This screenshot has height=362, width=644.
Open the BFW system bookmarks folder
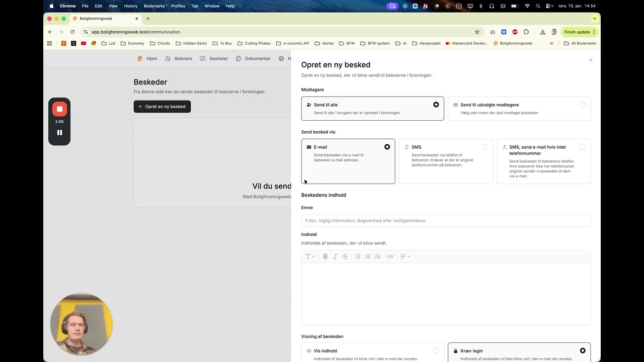click(x=375, y=43)
